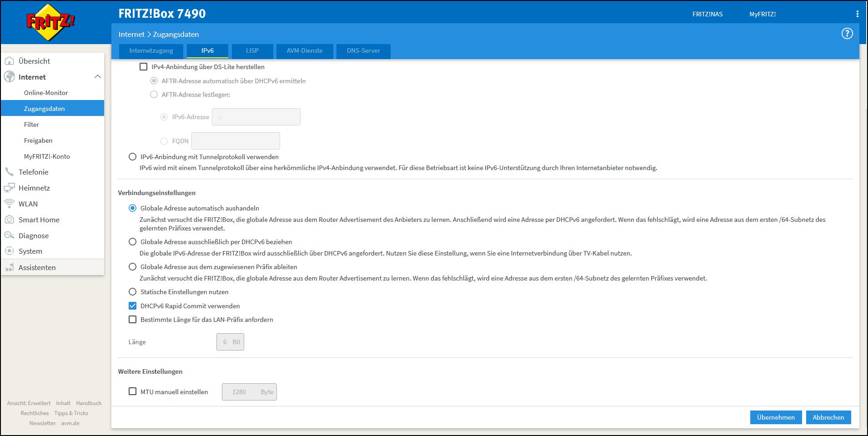This screenshot has height=436, width=868.
Task: Open the help question mark icon
Action: (x=847, y=34)
